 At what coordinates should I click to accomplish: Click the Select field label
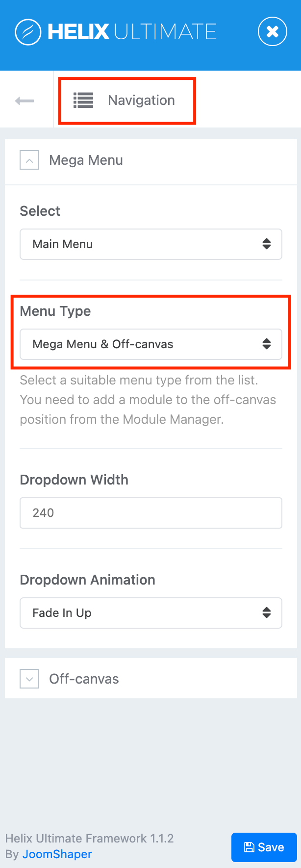tap(40, 211)
